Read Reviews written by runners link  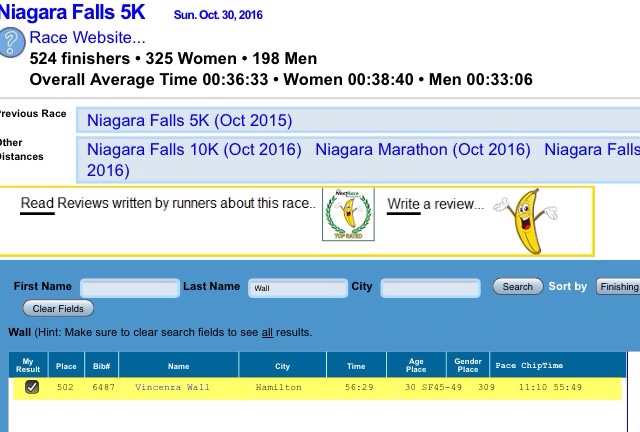coord(168,203)
